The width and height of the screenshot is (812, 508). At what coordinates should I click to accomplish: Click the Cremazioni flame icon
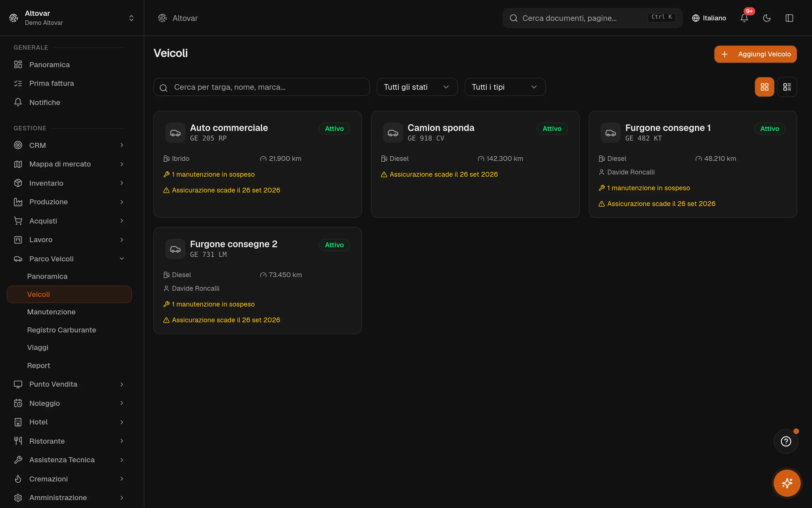pos(18,479)
